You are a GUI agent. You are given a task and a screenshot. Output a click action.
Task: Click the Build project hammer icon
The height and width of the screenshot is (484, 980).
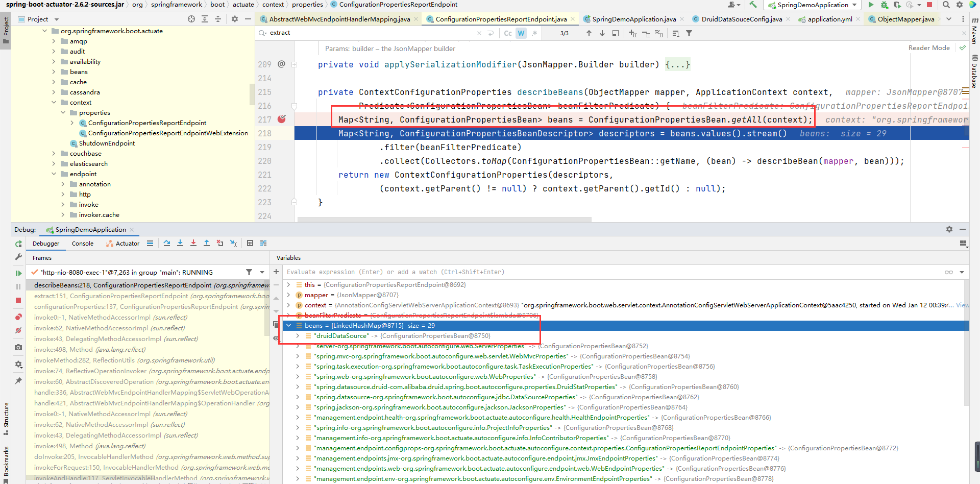[x=753, y=5]
